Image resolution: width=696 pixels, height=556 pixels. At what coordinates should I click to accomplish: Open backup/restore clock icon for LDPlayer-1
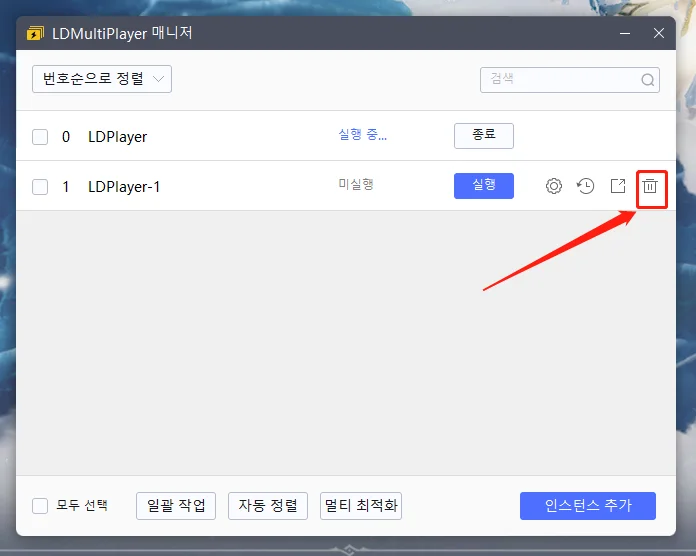click(585, 186)
